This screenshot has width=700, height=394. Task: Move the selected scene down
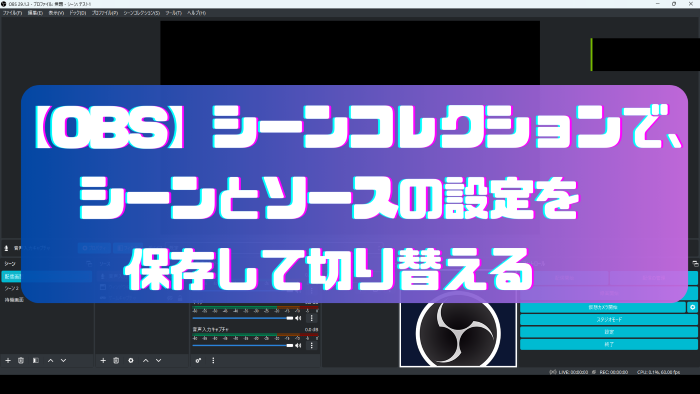(x=63, y=360)
